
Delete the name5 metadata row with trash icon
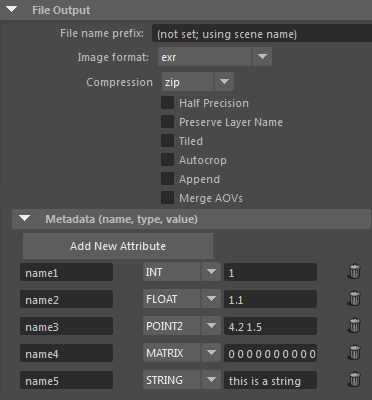click(x=354, y=380)
